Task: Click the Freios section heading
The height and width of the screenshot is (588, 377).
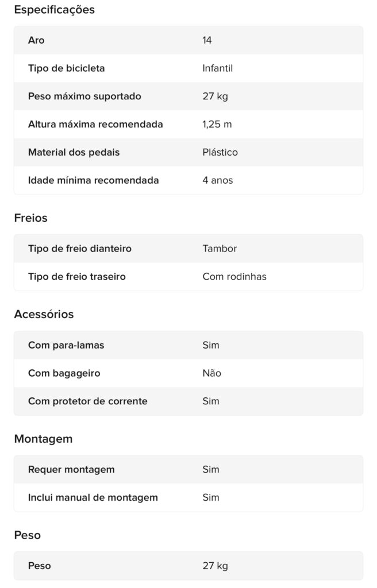Action: [x=30, y=218]
